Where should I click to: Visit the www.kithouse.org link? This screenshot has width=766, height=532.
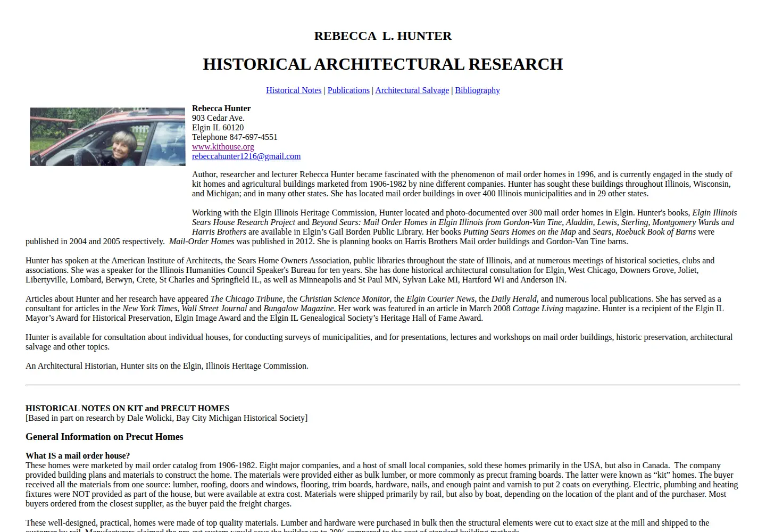click(x=223, y=147)
